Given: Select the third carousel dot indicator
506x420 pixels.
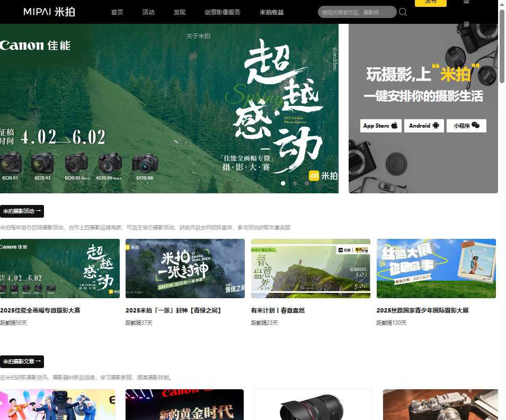Looking at the screenshot, I should pos(306,183).
